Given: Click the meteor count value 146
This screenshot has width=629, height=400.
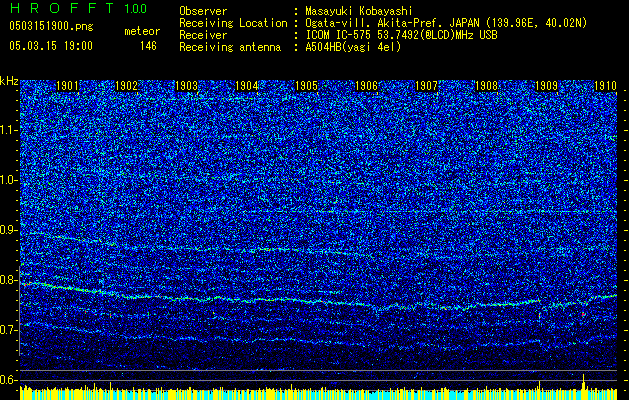Looking at the screenshot, I should pos(148,46).
